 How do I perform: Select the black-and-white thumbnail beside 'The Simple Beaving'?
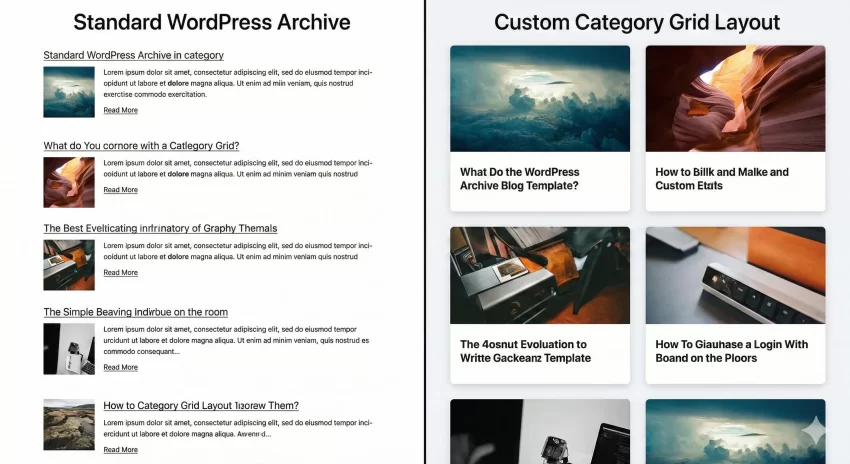[69, 349]
